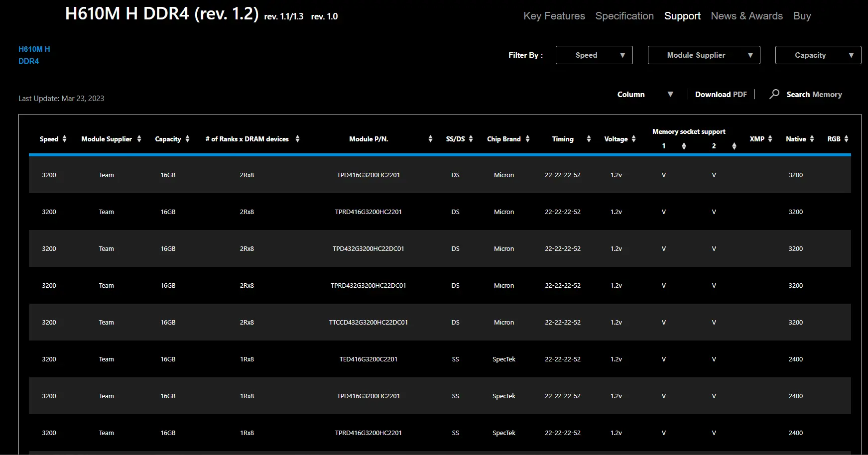
Task: Click the # of Ranks x DRAM devices header
Action: (x=247, y=139)
